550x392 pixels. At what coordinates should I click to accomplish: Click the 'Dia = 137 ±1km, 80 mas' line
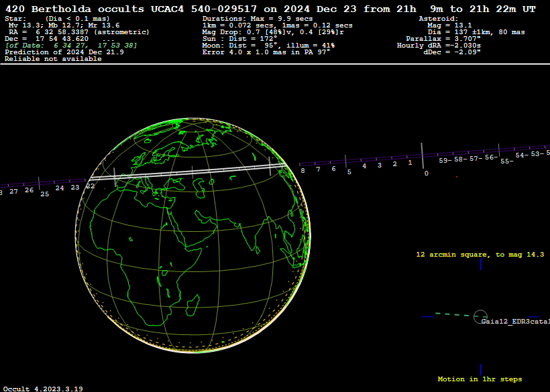tap(476, 32)
